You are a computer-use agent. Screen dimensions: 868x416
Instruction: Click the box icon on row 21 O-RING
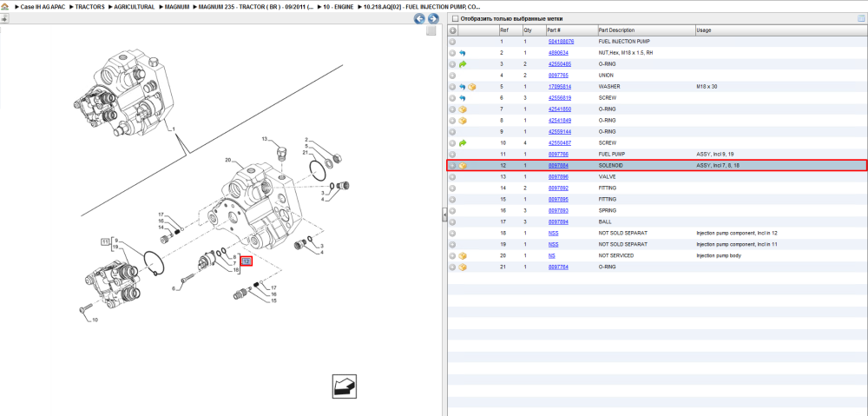coord(463,267)
